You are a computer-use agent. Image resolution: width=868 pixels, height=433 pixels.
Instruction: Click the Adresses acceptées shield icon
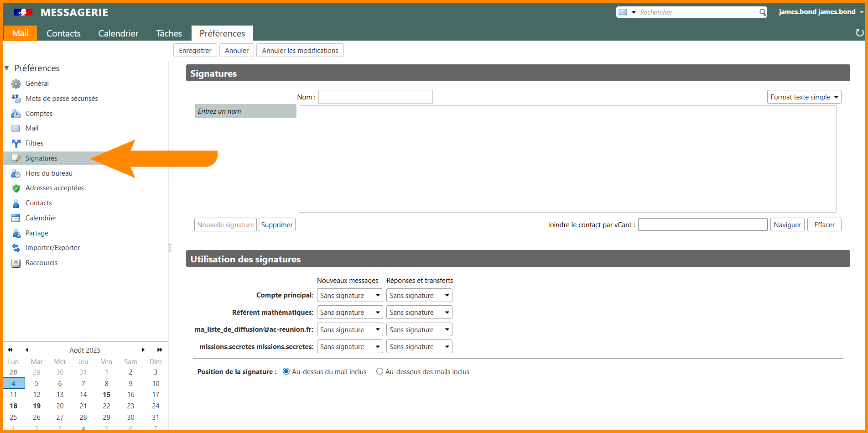pyautogui.click(x=16, y=188)
